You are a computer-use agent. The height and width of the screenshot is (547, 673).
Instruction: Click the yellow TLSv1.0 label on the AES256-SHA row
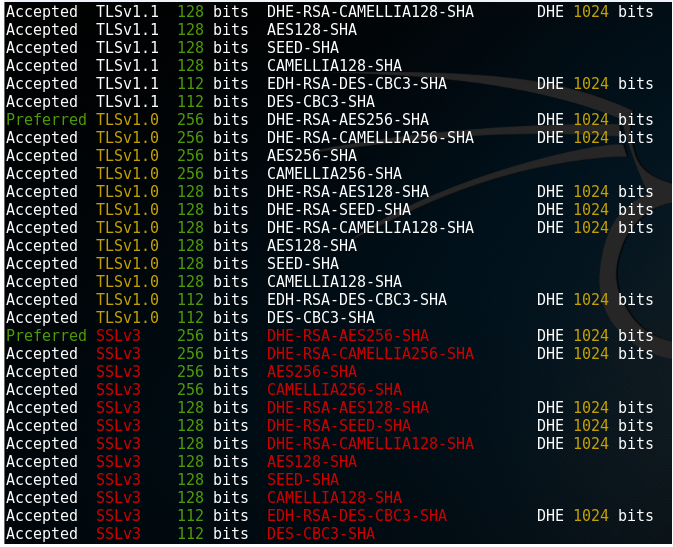[x=127, y=156]
